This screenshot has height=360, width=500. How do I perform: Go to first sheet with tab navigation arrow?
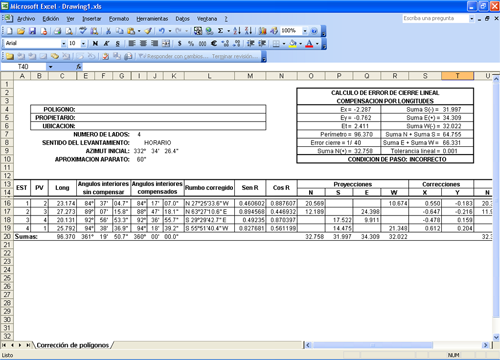[4, 345]
